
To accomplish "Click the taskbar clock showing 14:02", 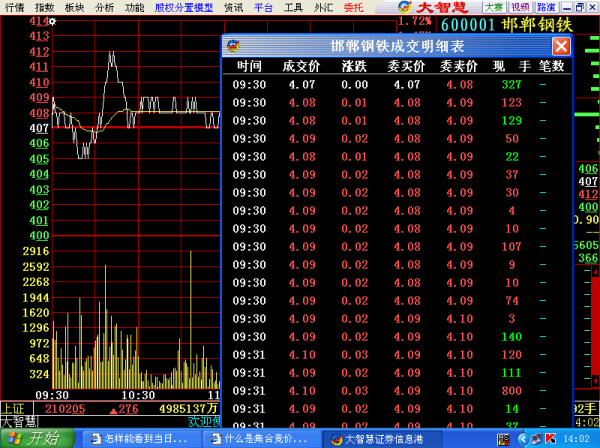I will (x=577, y=439).
